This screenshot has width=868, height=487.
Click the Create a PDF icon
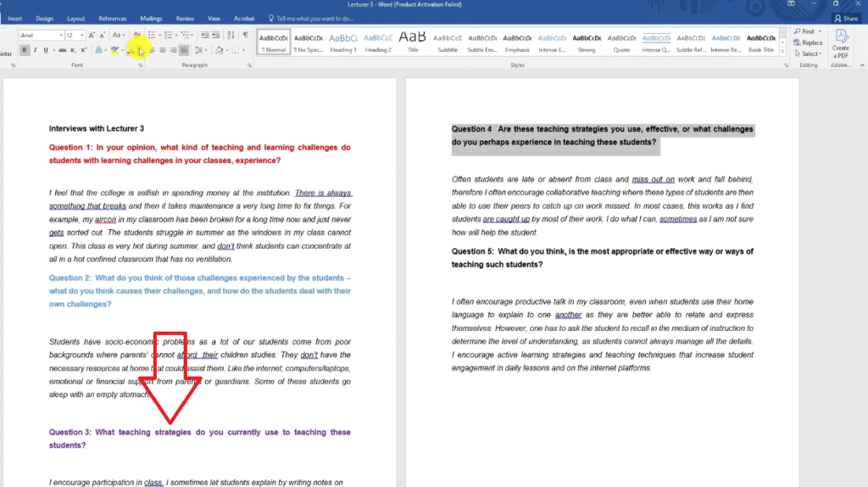840,42
